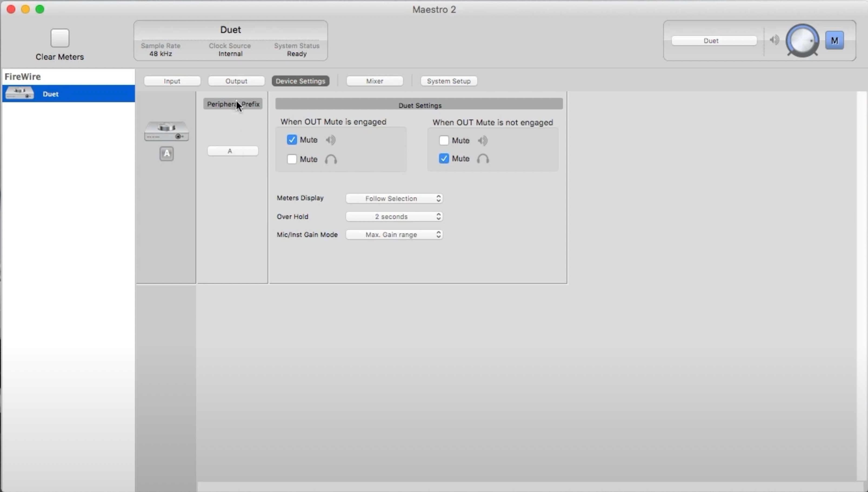The width and height of the screenshot is (868, 492).
Task: Click the Clear Meters square button
Action: [60, 38]
